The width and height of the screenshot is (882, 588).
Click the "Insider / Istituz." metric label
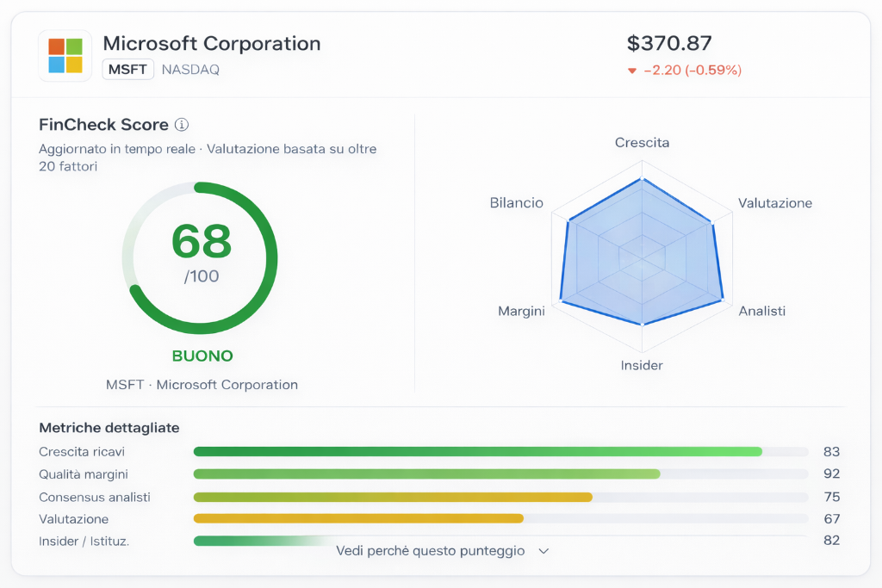click(x=84, y=542)
